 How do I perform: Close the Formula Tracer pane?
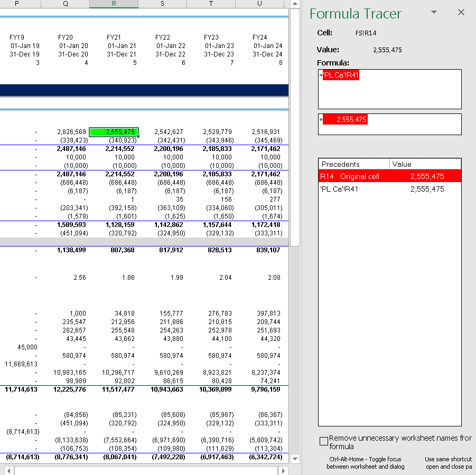[x=461, y=13]
